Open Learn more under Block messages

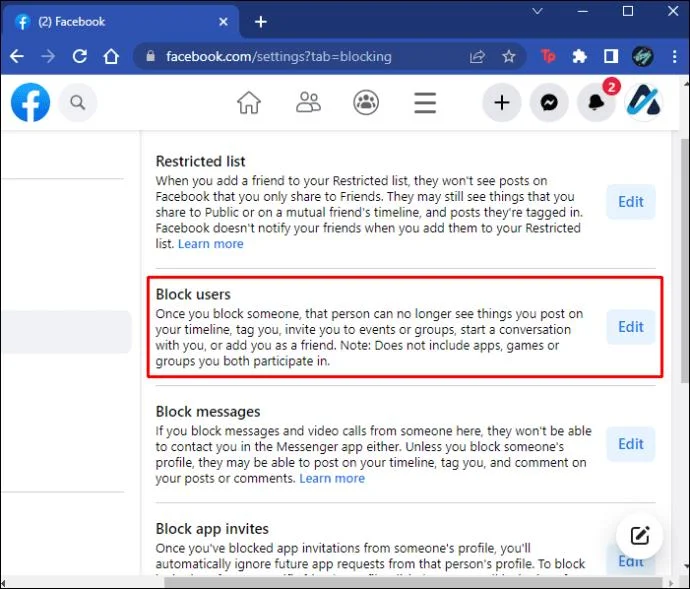332,479
